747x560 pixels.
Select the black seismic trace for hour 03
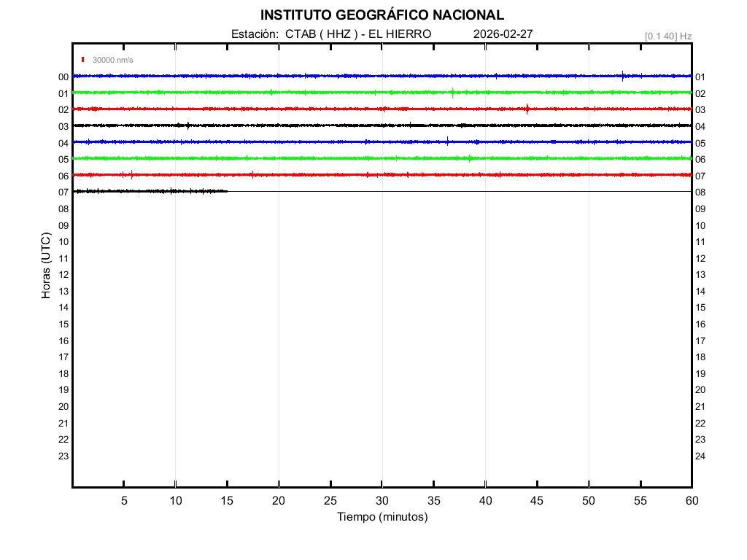292,125
